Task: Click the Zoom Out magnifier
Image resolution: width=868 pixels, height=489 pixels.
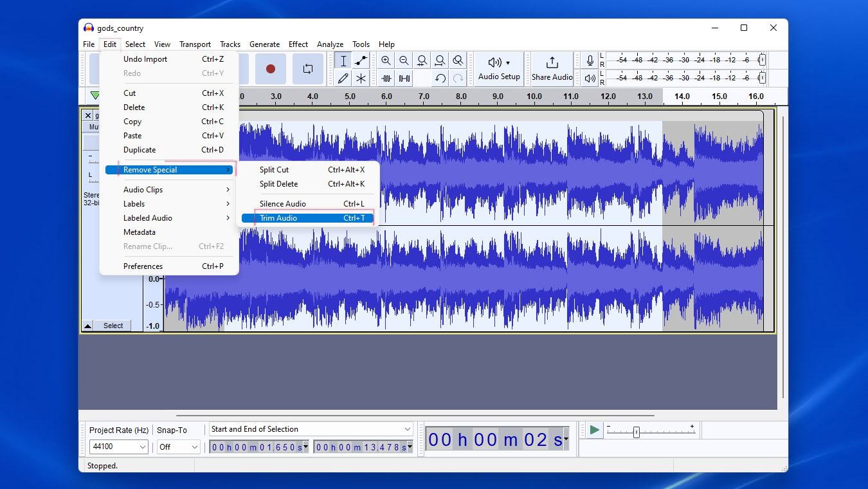Action: coord(404,60)
